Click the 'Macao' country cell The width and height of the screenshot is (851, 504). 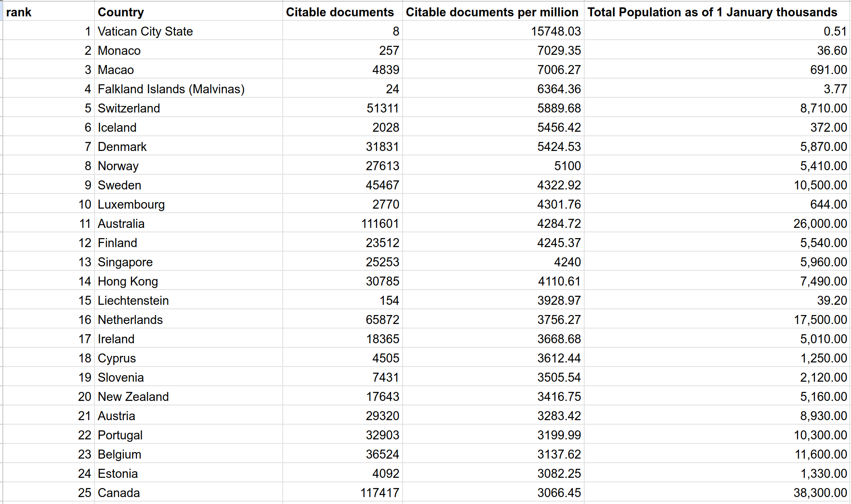click(188, 69)
